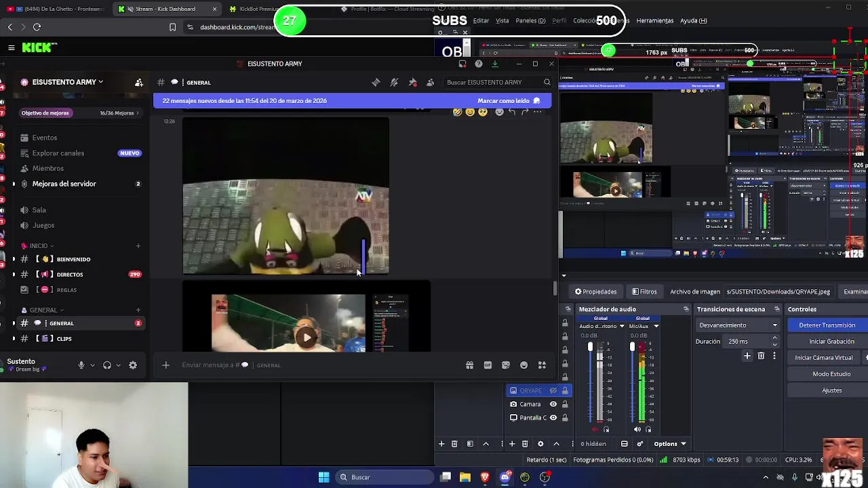
Task: Open Vista menu in OBS
Action: [x=502, y=20]
